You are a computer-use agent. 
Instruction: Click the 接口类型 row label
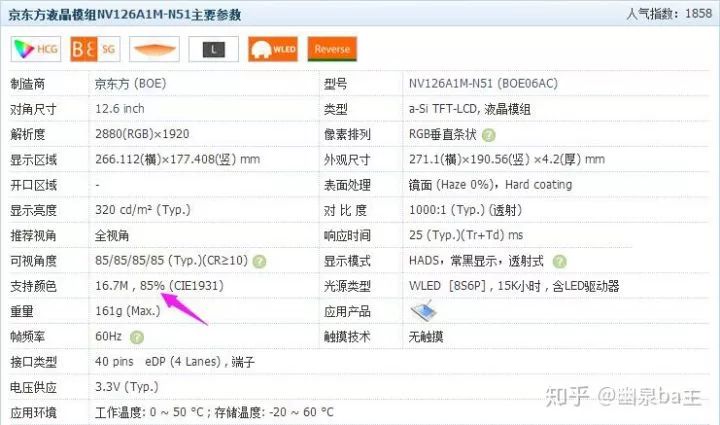click(x=33, y=362)
